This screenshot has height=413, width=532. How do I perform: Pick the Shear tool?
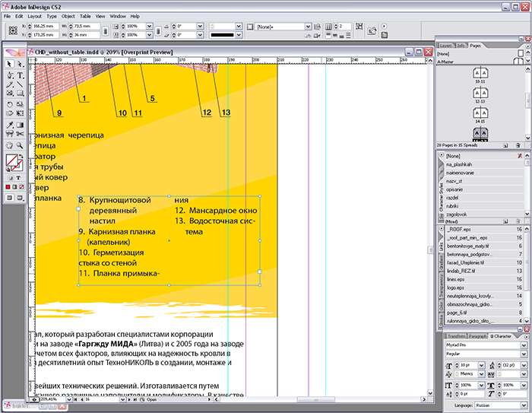(x=9, y=113)
